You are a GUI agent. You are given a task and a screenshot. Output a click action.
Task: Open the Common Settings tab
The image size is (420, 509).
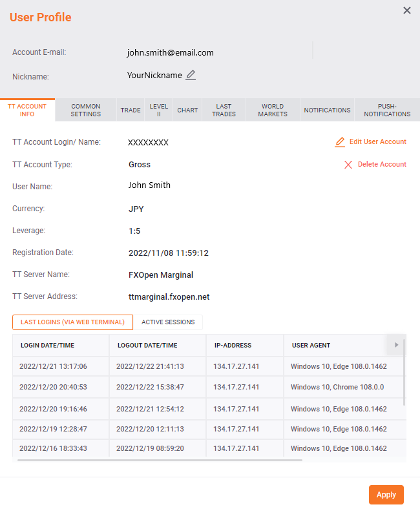(x=86, y=110)
